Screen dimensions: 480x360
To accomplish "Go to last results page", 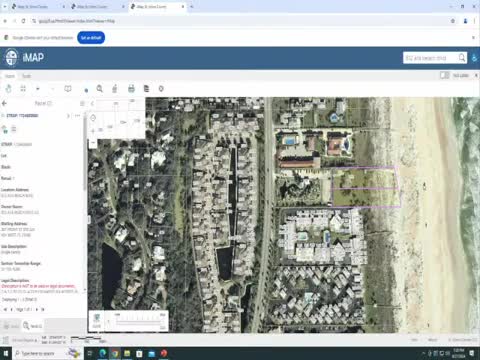I will pyautogui.click(x=43, y=309).
